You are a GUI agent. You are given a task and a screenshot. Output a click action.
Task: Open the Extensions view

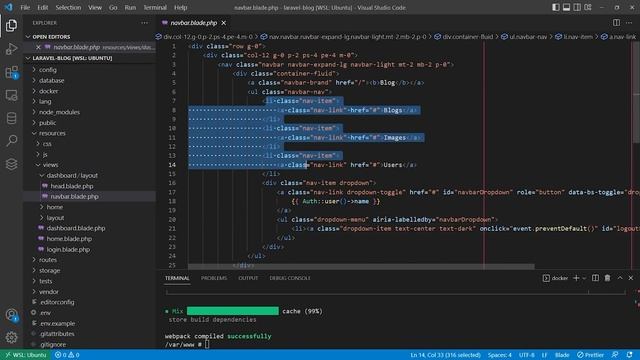click(11, 72)
